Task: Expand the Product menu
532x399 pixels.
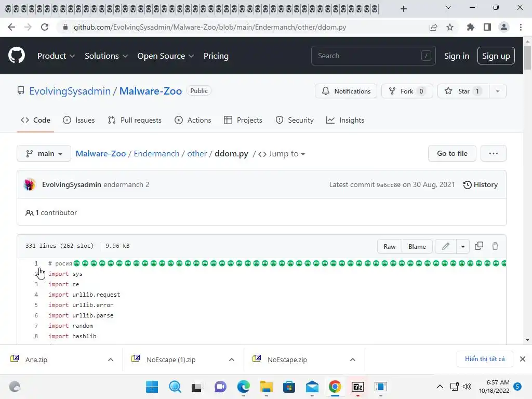Action: (56, 56)
